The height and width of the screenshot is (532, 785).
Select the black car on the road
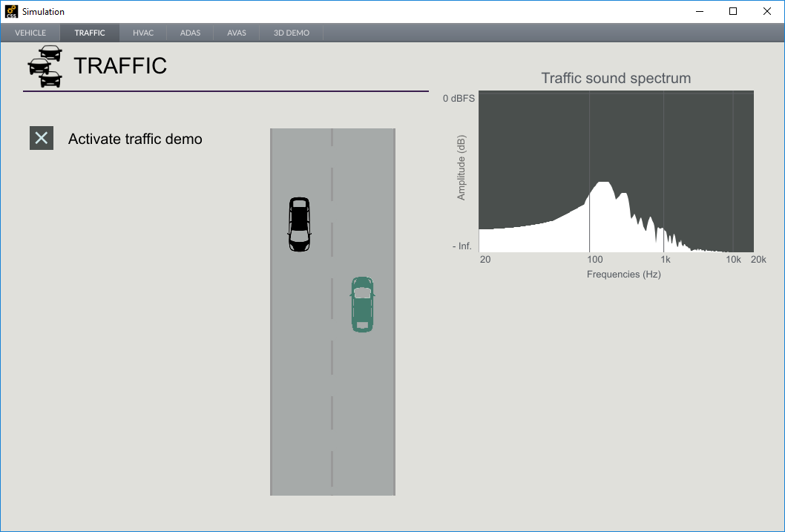click(x=299, y=225)
